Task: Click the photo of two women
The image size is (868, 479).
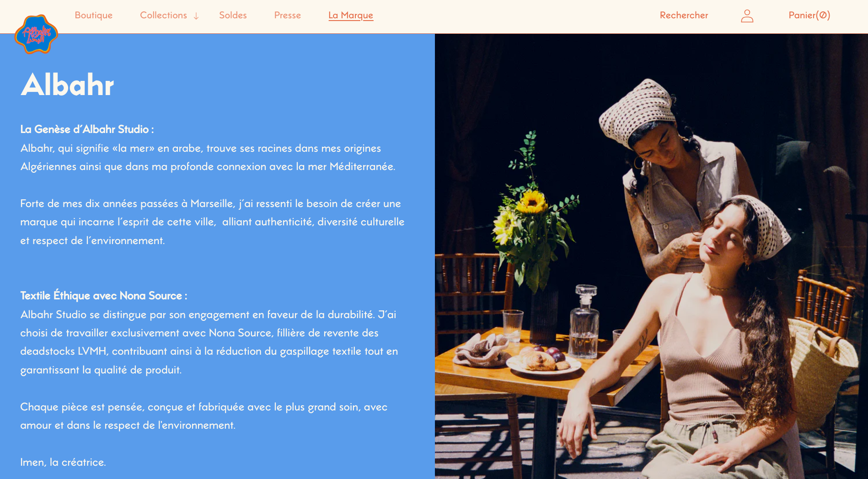Action: tap(651, 256)
